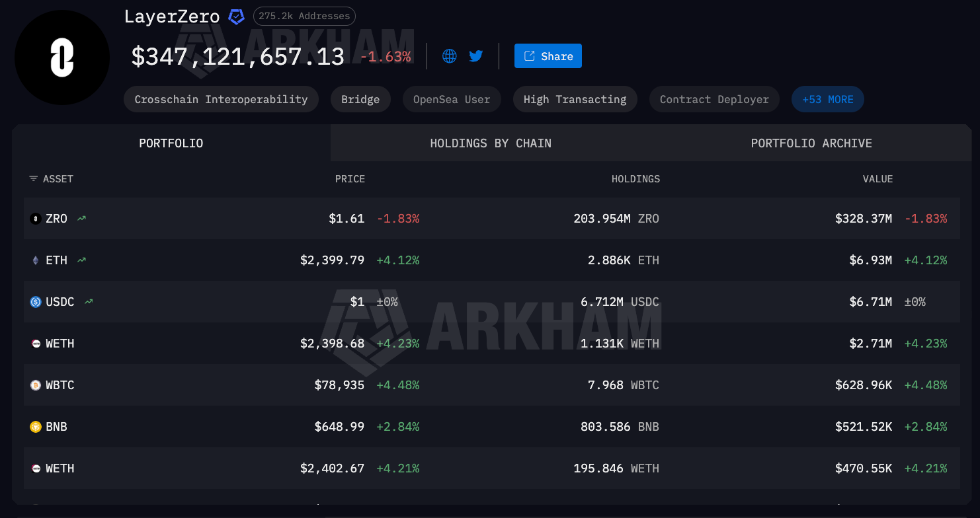Click the $648.99 BNB price
The image size is (980, 518).
coord(339,427)
